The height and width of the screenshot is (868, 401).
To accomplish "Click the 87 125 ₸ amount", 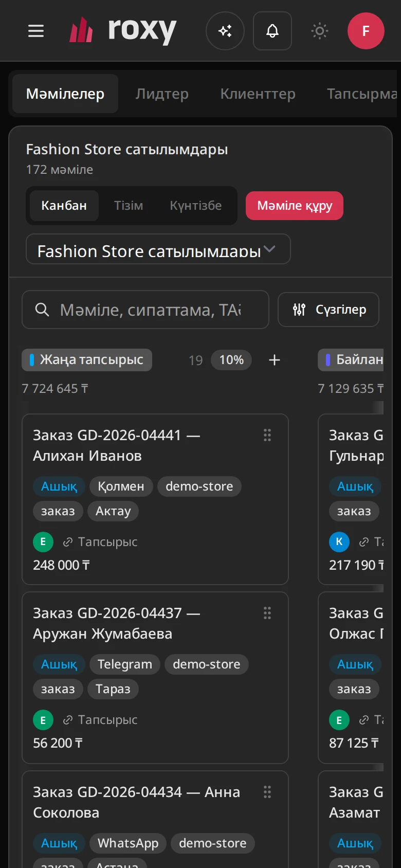I will 354,743.
